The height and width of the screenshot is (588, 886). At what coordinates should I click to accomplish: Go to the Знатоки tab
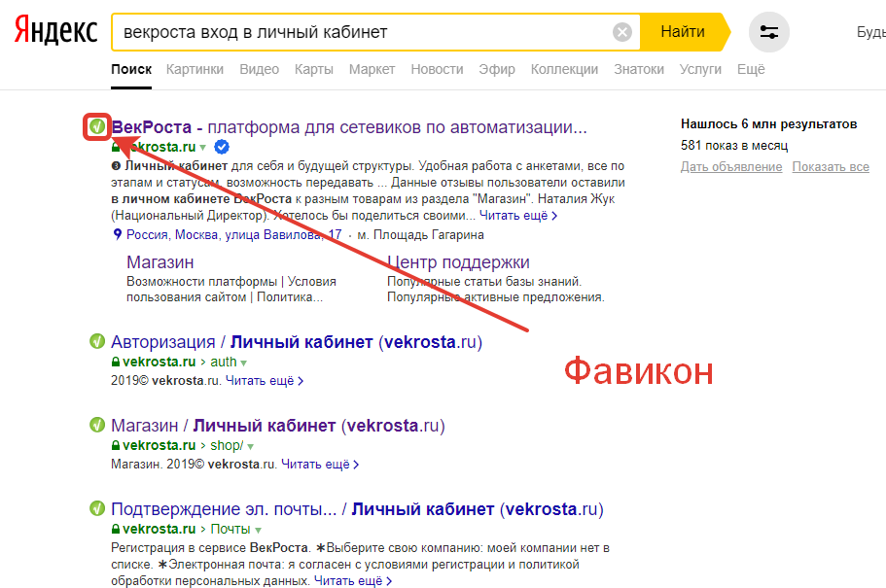(639, 69)
